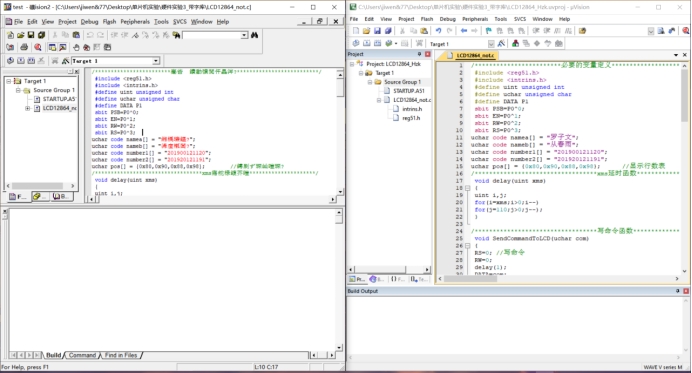The height and width of the screenshot is (373, 692).
Task: Navigate backward arrow in right µVision
Action: [x=464, y=30]
